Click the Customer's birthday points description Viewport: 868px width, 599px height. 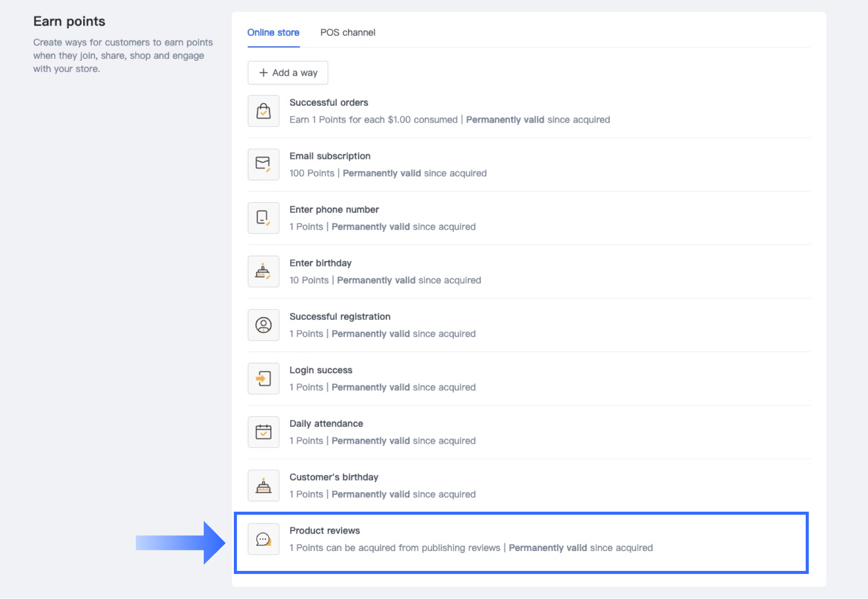[x=382, y=494]
